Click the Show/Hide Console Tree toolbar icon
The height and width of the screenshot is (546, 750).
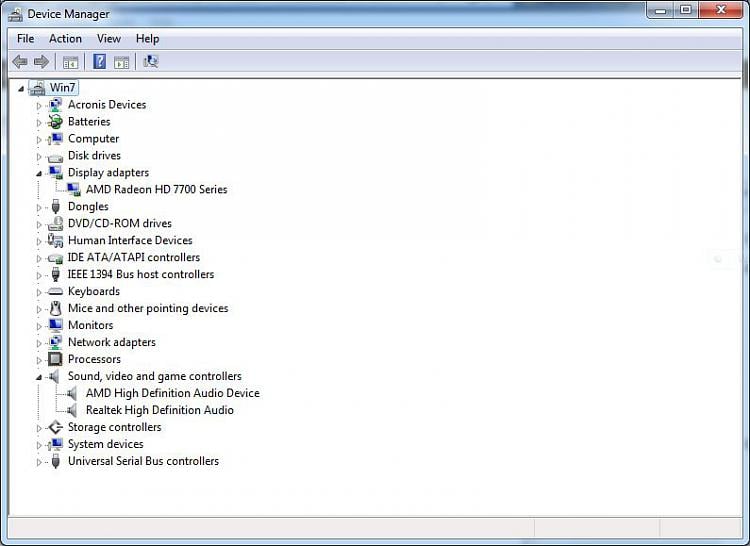tap(70, 62)
